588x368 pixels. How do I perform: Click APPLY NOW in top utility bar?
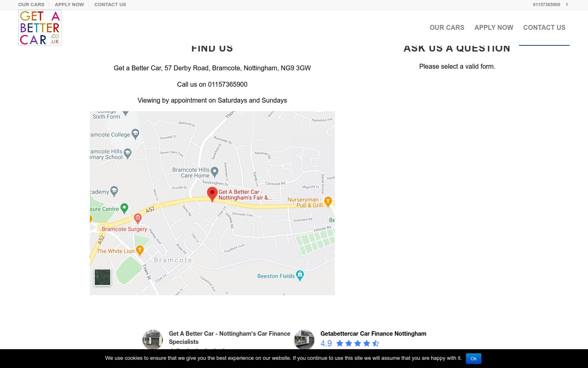[69, 4]
